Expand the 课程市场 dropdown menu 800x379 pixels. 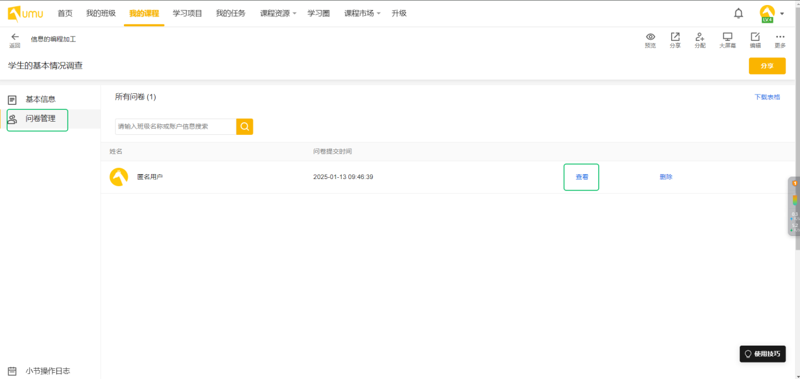[x=362, y=14]
